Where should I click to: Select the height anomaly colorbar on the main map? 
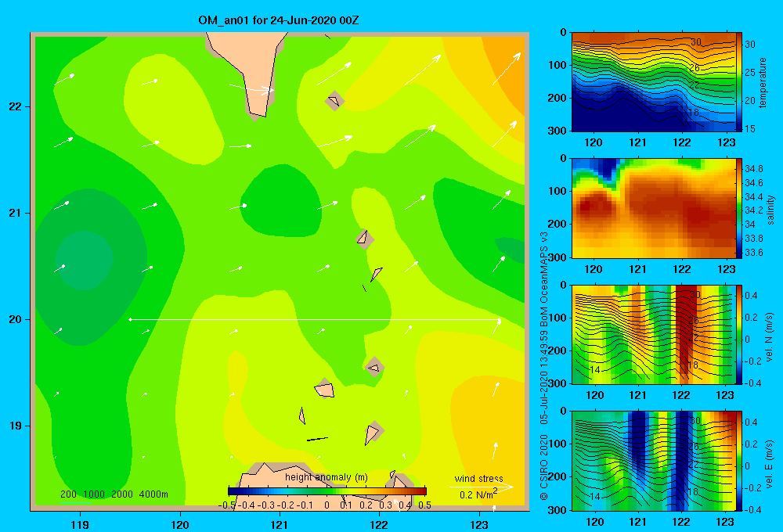pyautogui.click(x=327, y=491)
